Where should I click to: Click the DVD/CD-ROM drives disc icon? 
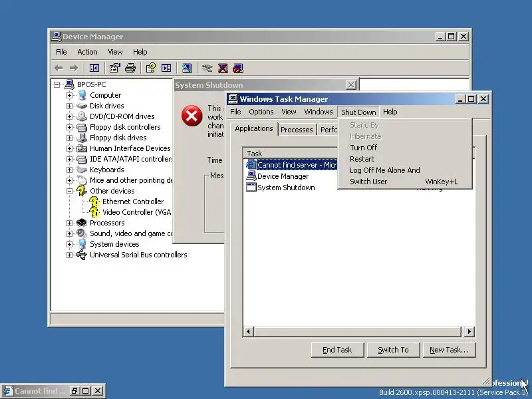pos(82,116)
